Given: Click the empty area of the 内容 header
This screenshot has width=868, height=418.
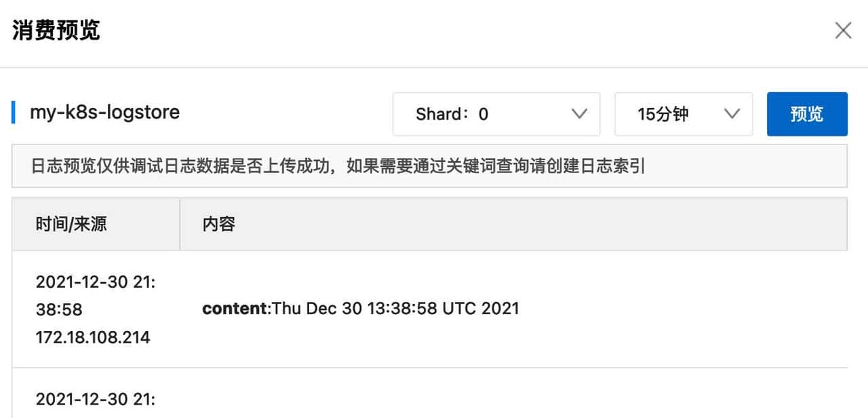Looking at the screenshot, I should 542,224.
